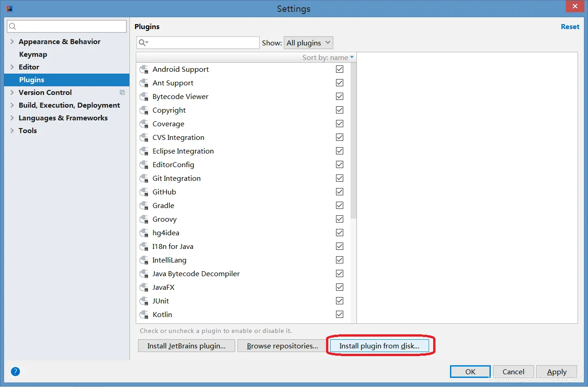Click the GitHub plugin icon
Image resolution: width=588 pixels, height=387 pixels.
pyautogui.click(x=144, y=192)
